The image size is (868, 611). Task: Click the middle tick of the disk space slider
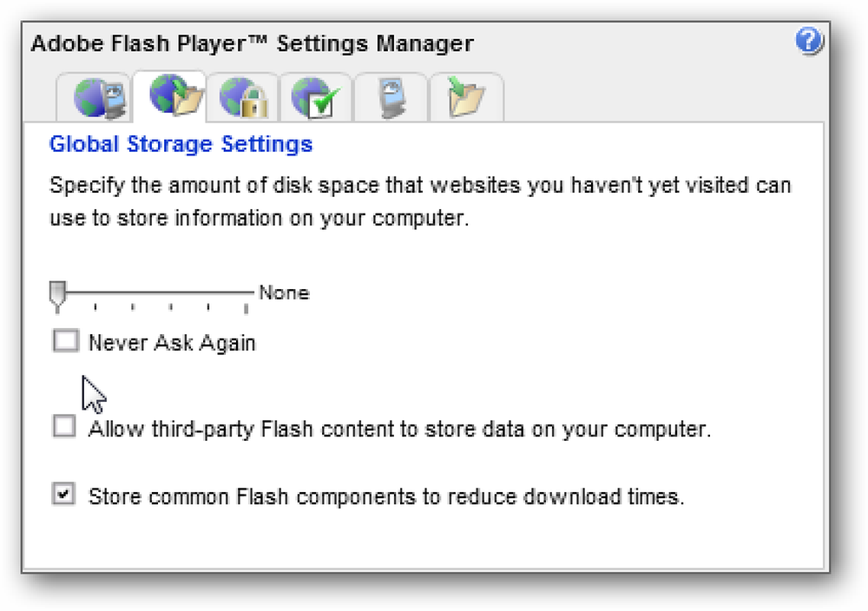coord(170,307)
